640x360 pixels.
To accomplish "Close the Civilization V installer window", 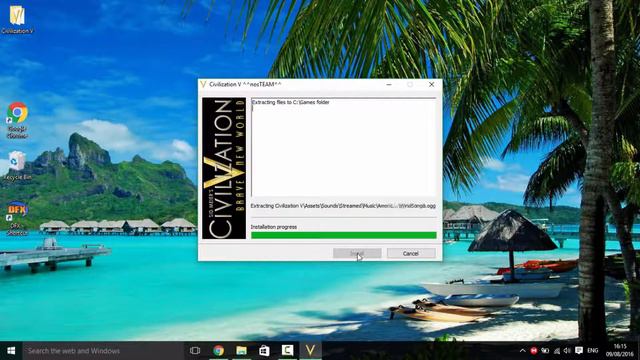I will point(431,84).
